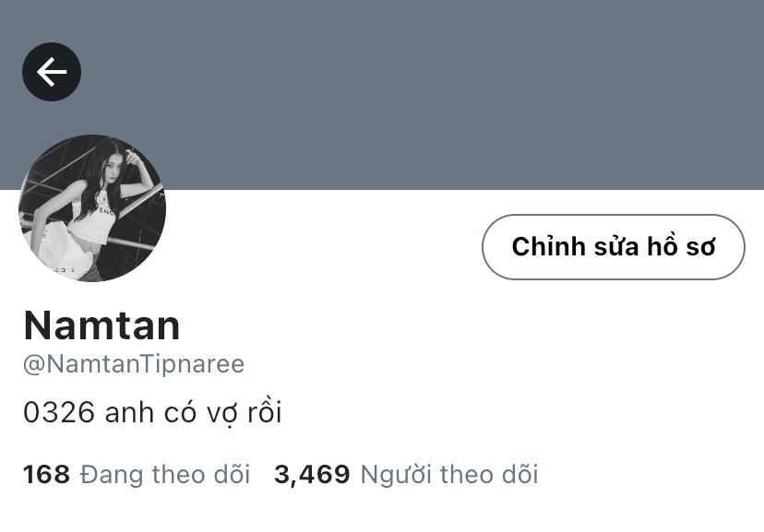
Task: Tap the white arrow inside back circle
Action: click(x=52, y=72)
